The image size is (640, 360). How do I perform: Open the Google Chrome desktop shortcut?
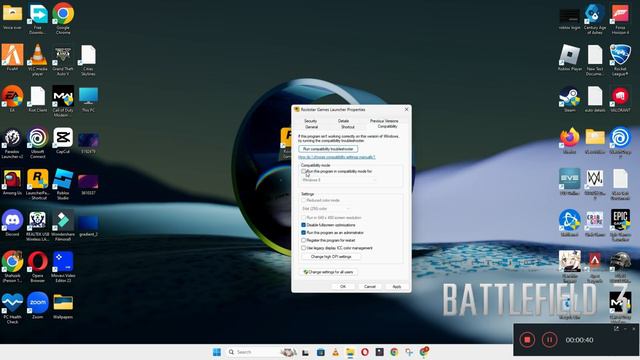click(x=63, y=18)
